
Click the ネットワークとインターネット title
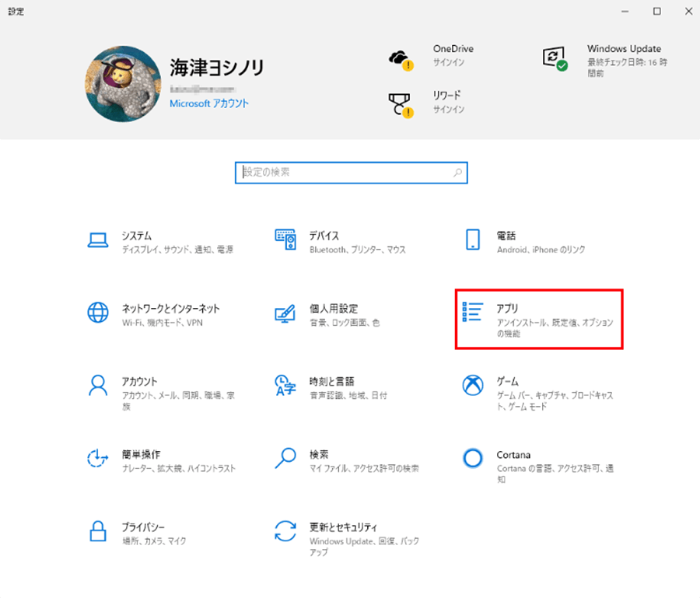click(x=171, y=309)
